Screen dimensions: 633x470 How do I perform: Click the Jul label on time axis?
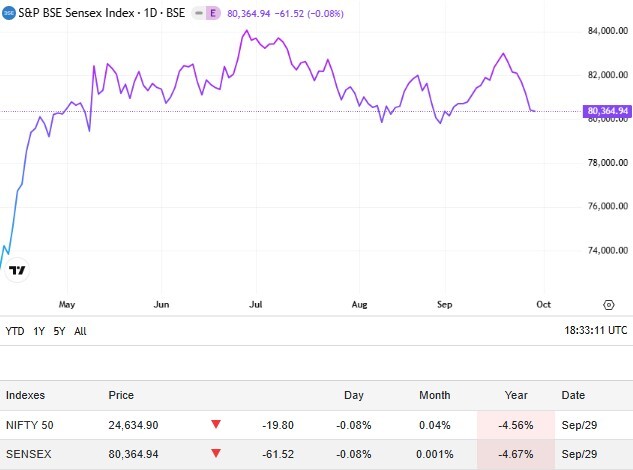click(256, 303)
